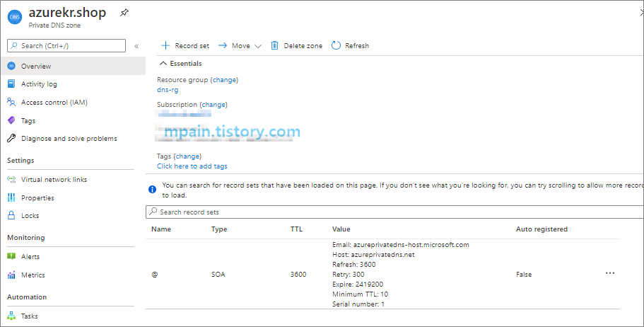Click the Move arrow icon
The width and height of the screenshot is (644, 327).
pos(222,46)
